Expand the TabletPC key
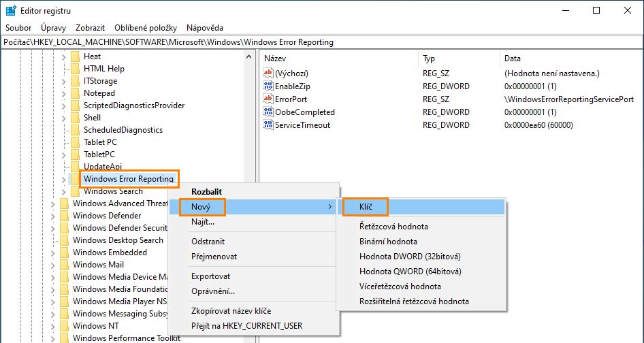Viewport: 644px width, 343px height. (x=64, y=155)
